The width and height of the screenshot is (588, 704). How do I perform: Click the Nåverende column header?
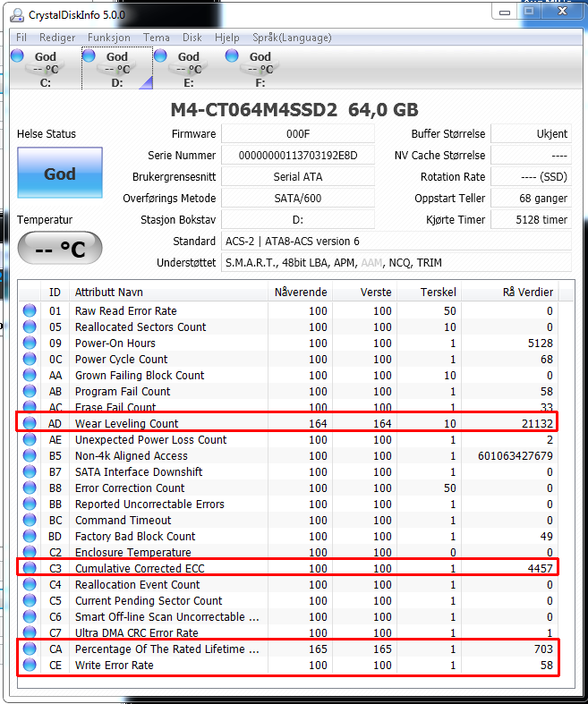[x=301, y=293]
